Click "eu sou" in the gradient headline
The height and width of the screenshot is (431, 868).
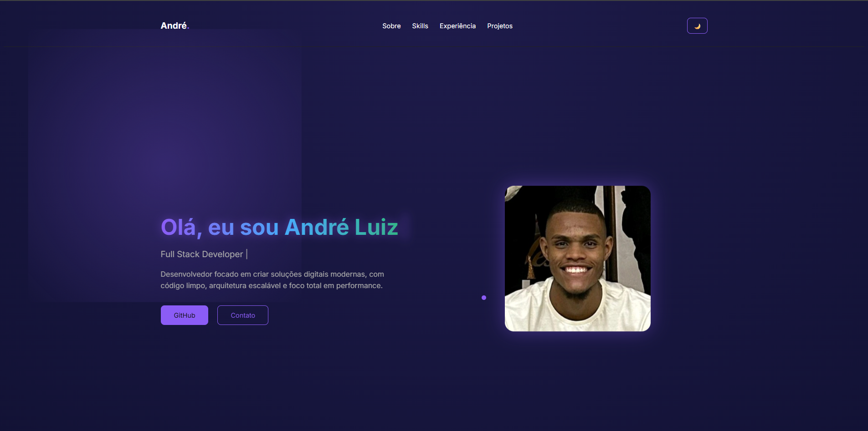click(243, 228)
